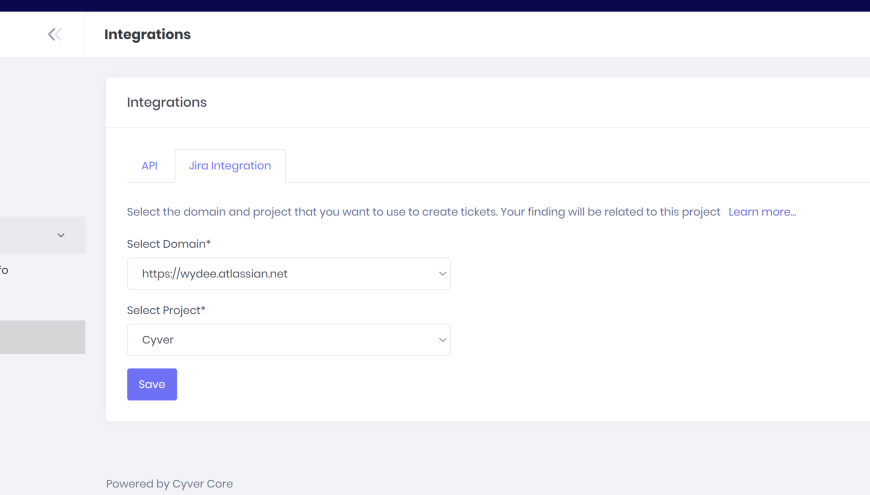Click the Jira ticket description text
This screenshot has width=870, height=495.
(x=423, y=212)
